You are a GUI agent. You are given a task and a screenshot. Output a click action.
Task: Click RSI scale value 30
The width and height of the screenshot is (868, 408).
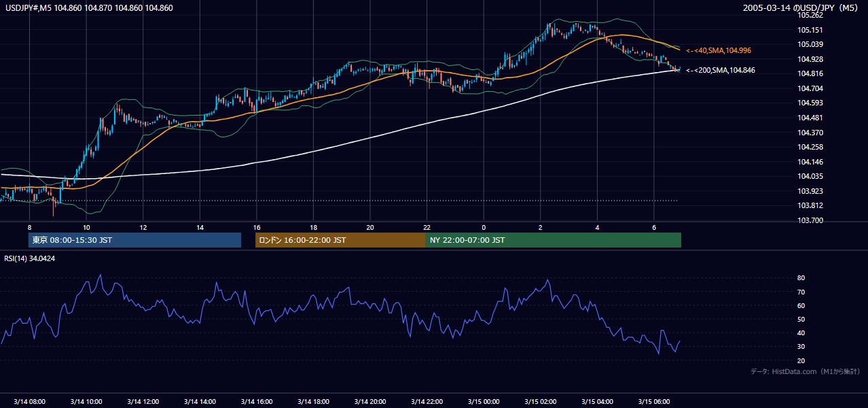801,347
